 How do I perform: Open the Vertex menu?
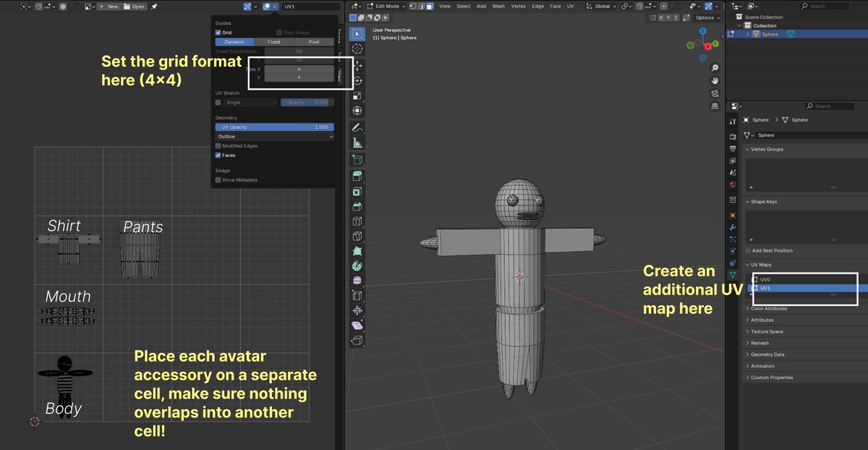[x=519, y=6]
